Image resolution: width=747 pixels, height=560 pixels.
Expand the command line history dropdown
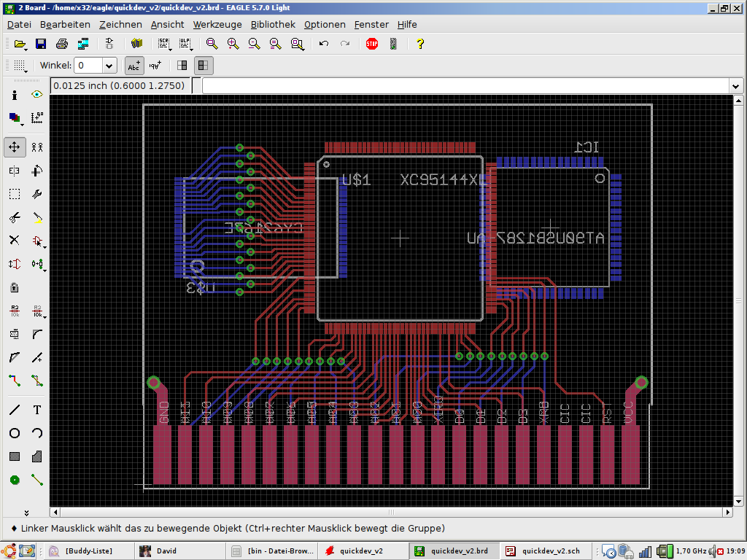(x=735, y=86)
